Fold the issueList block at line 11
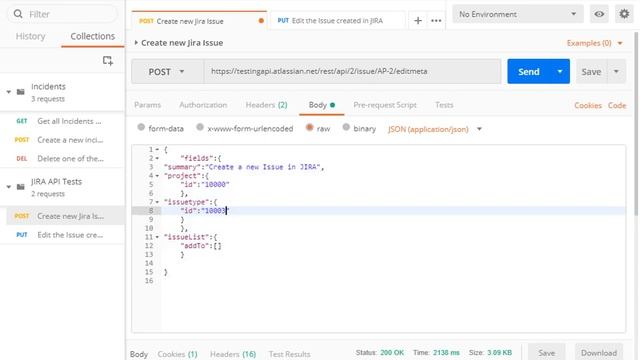 pos(157,237)
